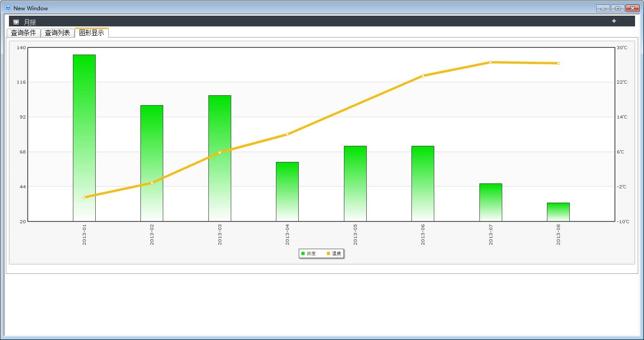Image resolution: width=644 pixels, height=340 pixels.
Task: Click the 2013-05 axis label
Action: coord(355,235)
